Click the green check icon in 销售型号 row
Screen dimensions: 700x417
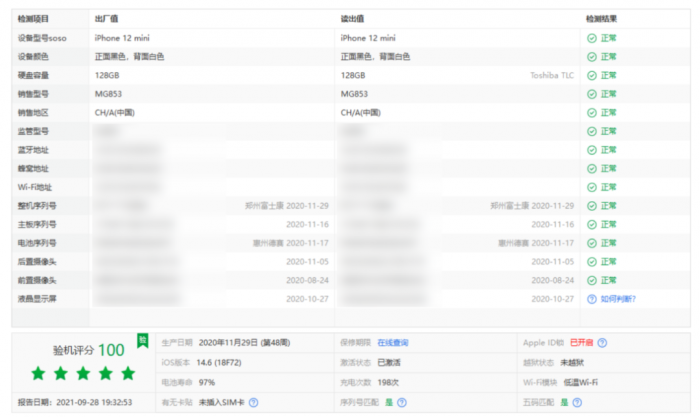592,94
